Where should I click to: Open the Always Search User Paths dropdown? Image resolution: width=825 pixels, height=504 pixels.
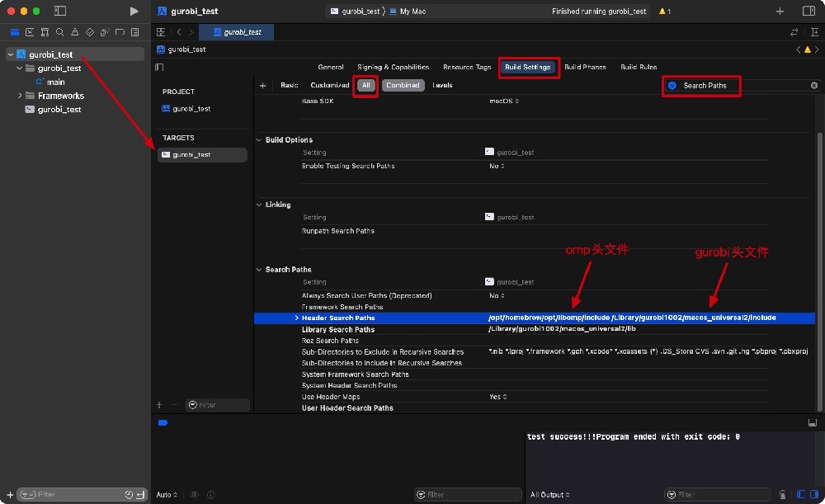[x=497, y=295]
